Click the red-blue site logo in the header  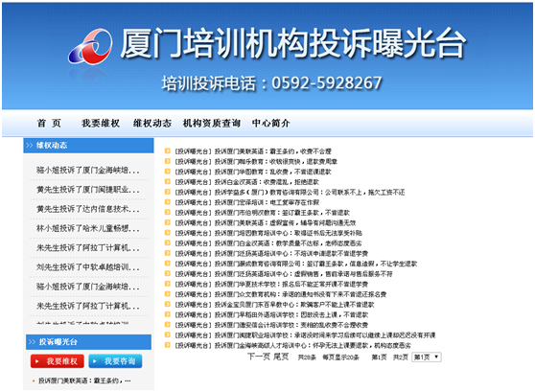coord(90,46)
